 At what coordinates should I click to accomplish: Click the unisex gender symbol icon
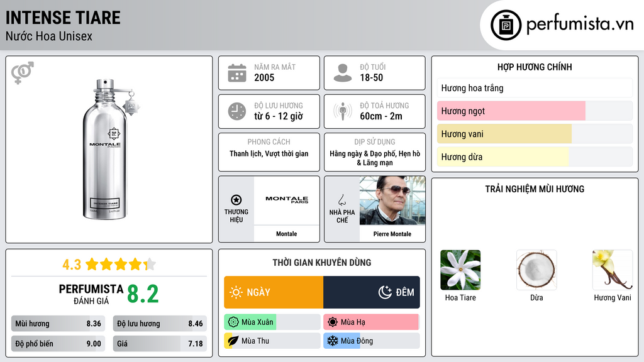(23, 73)
